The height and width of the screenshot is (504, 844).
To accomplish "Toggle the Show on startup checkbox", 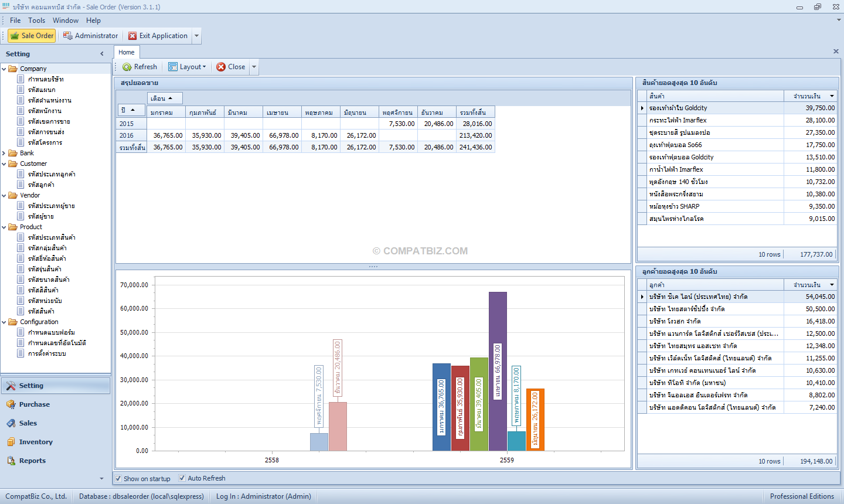I will pyautogui.click(x=118, y=478).
